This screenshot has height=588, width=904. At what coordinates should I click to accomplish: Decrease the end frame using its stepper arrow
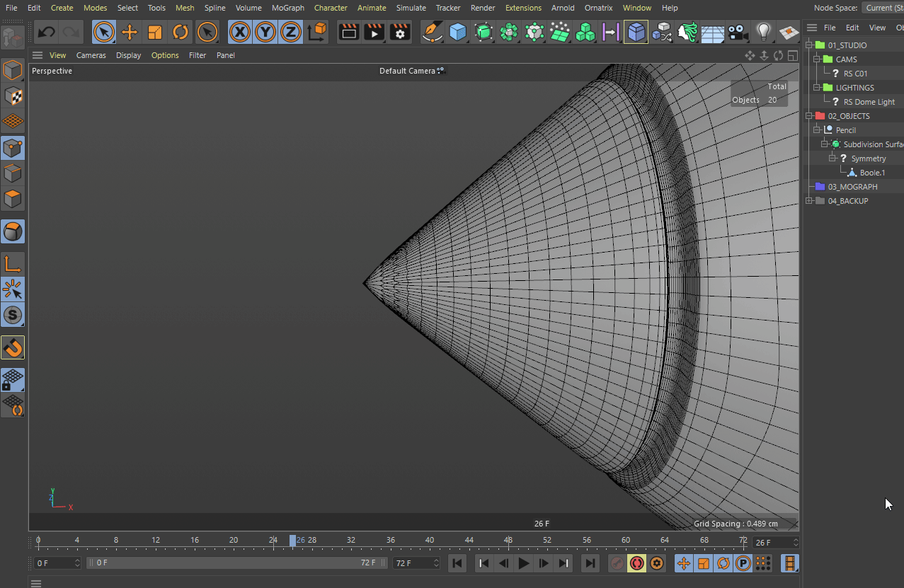coord(435,566)
